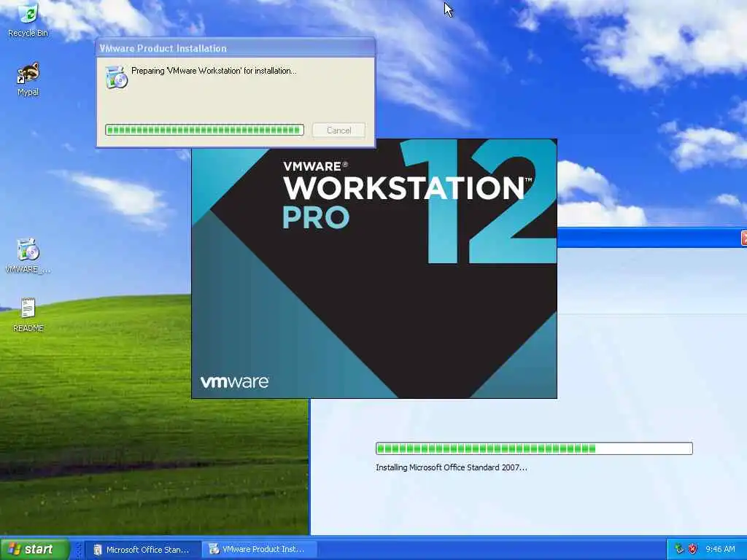Click 'Installing Microsoft Office Standard 2007...' text
Viewport: 747px width, 560px height.
click(x=451, y=467)
